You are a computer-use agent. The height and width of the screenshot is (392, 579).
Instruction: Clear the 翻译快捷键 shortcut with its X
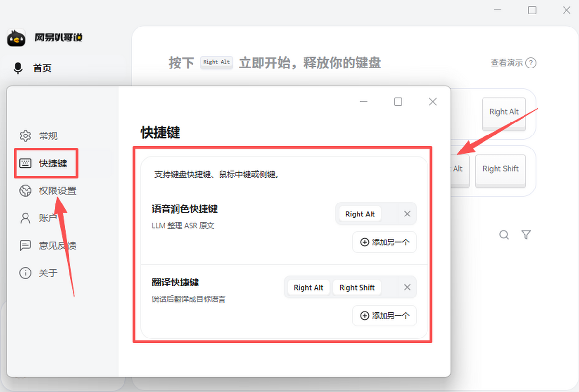(407, 287)
